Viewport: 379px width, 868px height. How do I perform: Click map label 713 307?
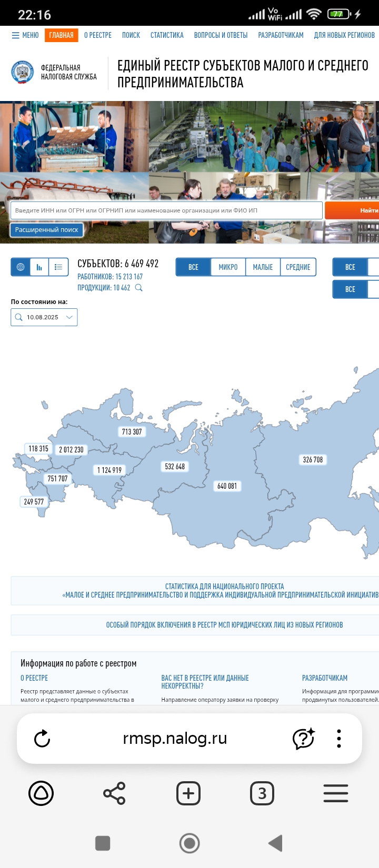(x=132, y=432)
